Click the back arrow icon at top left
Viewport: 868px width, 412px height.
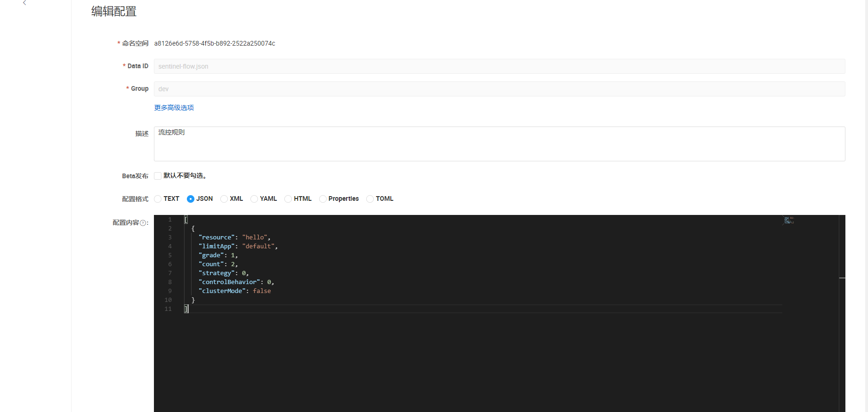click(24, 3)
